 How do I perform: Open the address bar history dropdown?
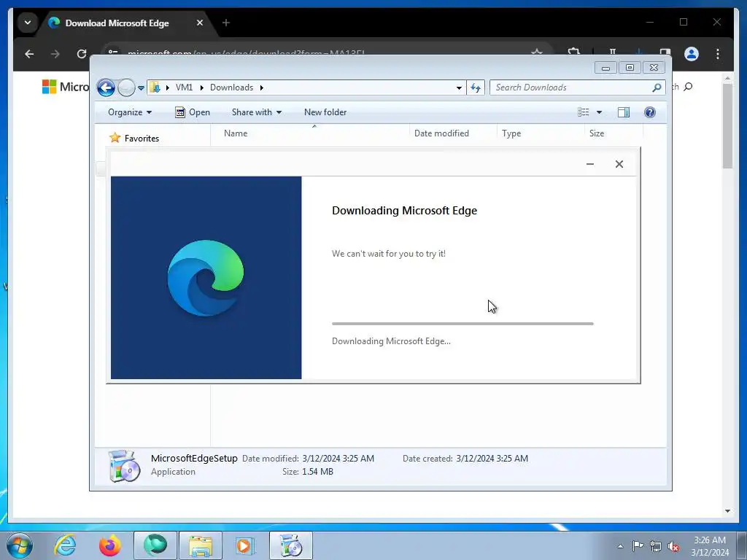[459, 87]
